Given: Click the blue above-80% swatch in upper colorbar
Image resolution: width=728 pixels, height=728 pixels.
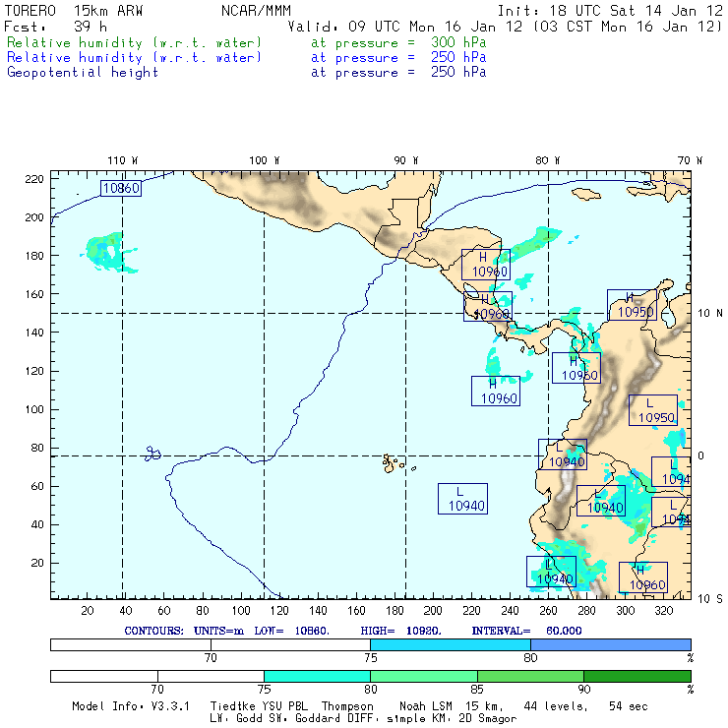Looking at the screenshot, I should (611, 644).
